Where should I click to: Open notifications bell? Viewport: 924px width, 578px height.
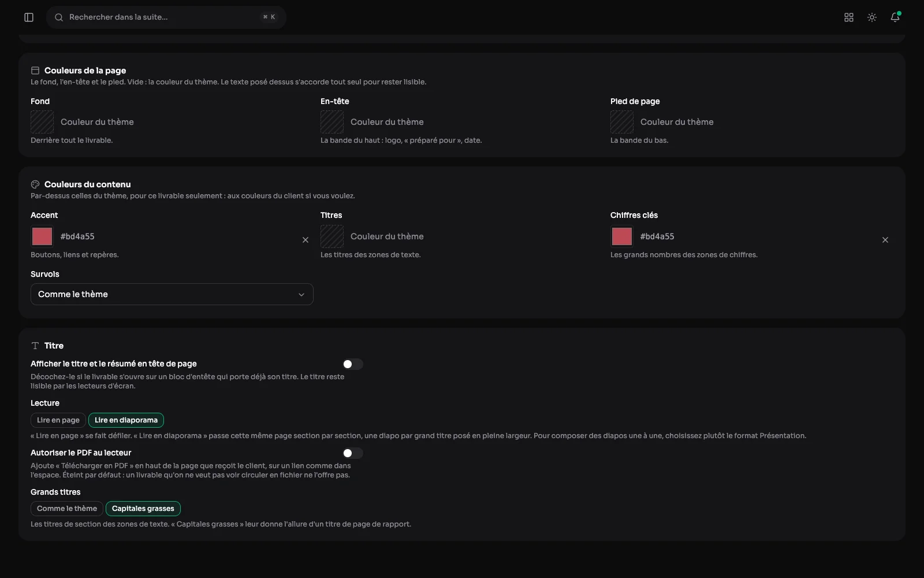click(x=895, y=17)
